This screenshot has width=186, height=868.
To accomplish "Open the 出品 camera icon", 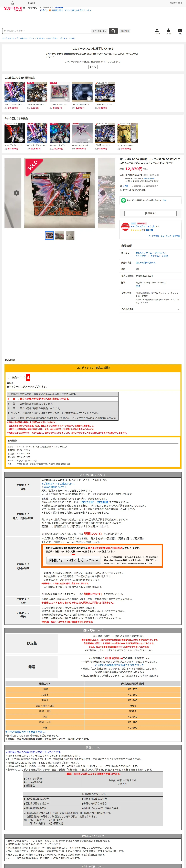I will click(180, 31).
